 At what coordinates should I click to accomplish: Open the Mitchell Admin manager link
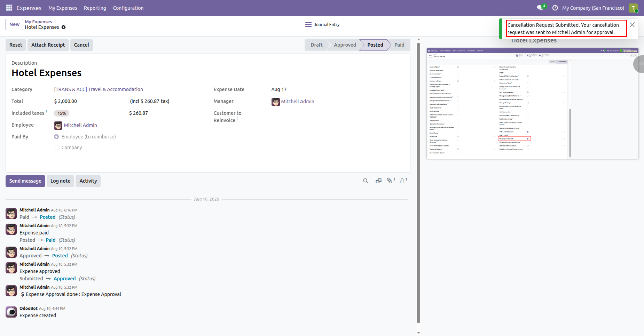click(298, 102)
